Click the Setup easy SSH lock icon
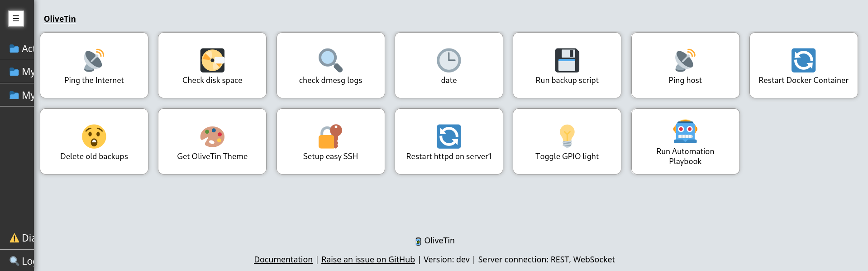This screenshot has height=271, width=868. 330,136
